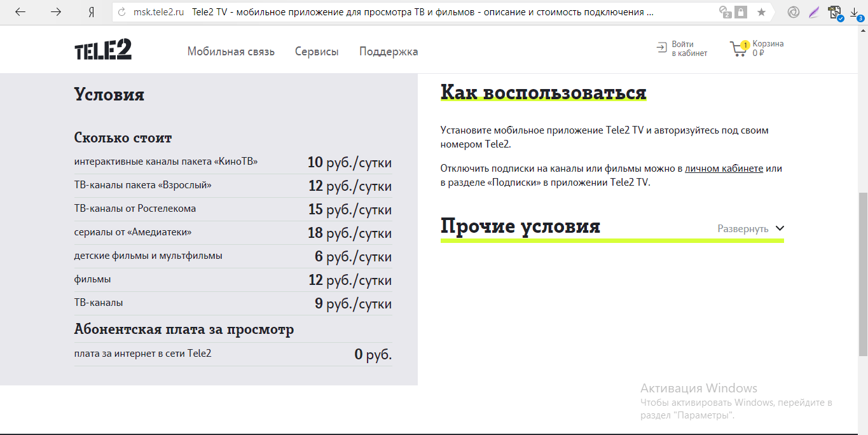The image size is (868, 435).
Task: Click the 6 руб./сутки price
Action: (x=353, y=257)
